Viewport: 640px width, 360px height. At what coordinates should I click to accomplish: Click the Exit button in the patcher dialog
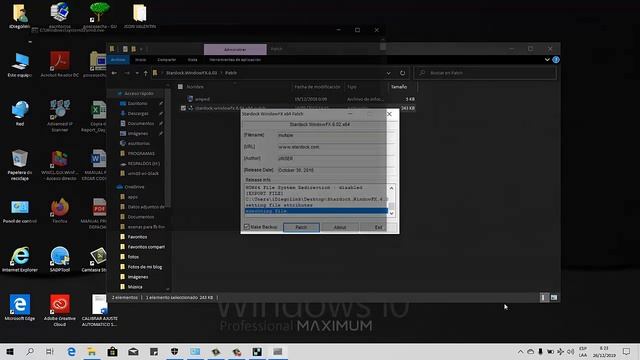coord(378,227)
